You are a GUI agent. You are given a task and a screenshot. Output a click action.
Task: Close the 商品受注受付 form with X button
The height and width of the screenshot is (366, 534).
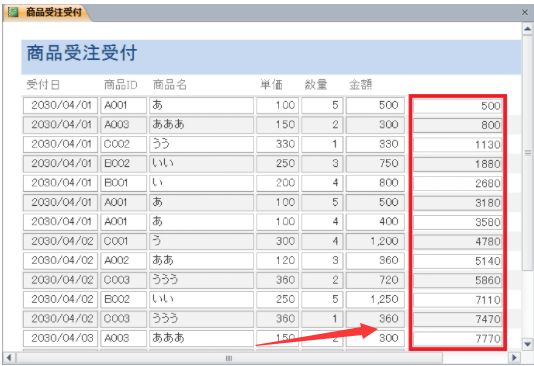coord(525,13)
